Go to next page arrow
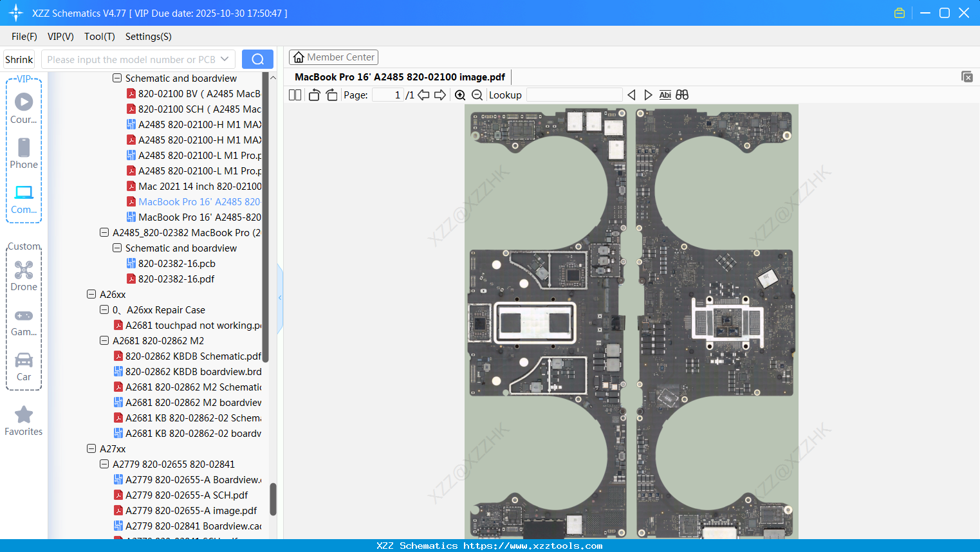This screenshot has height=552, width=980. tap(440, 95)
